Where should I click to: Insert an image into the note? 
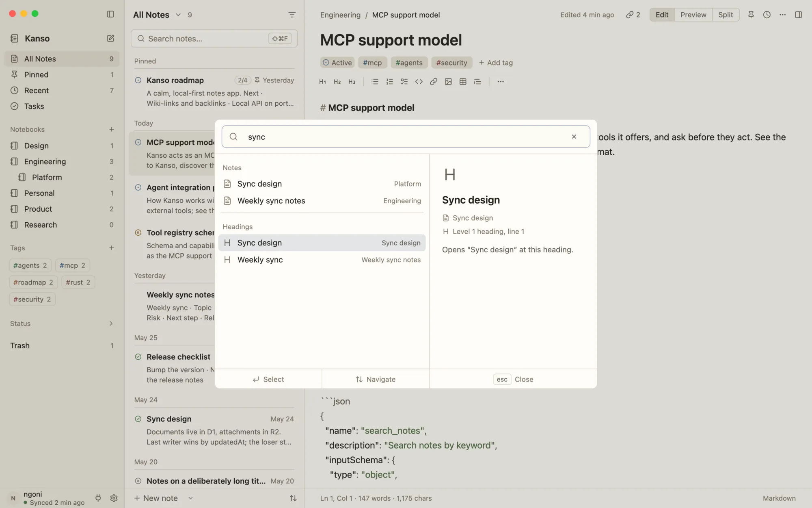pyautogui.click(x=448, y=82)
